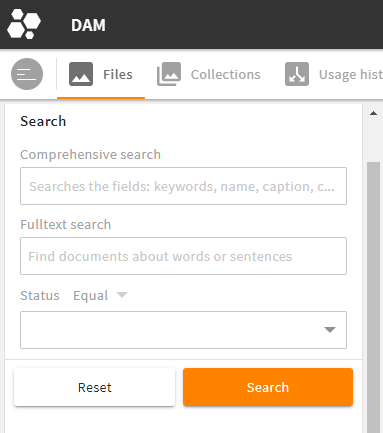Focus the Fulltext search input field
This screenshot has height=433, width=383.
pyautogui.click(x=183, y=256)
